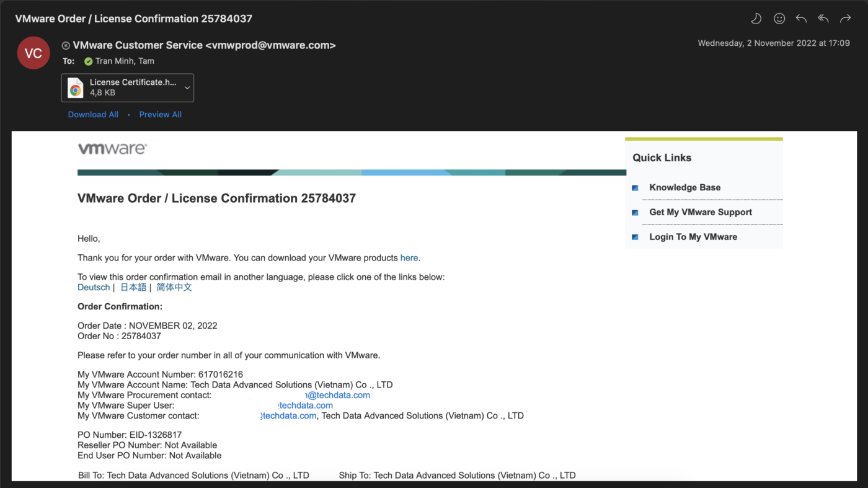Open Login To My VMware quick link

tap(693, 237)
